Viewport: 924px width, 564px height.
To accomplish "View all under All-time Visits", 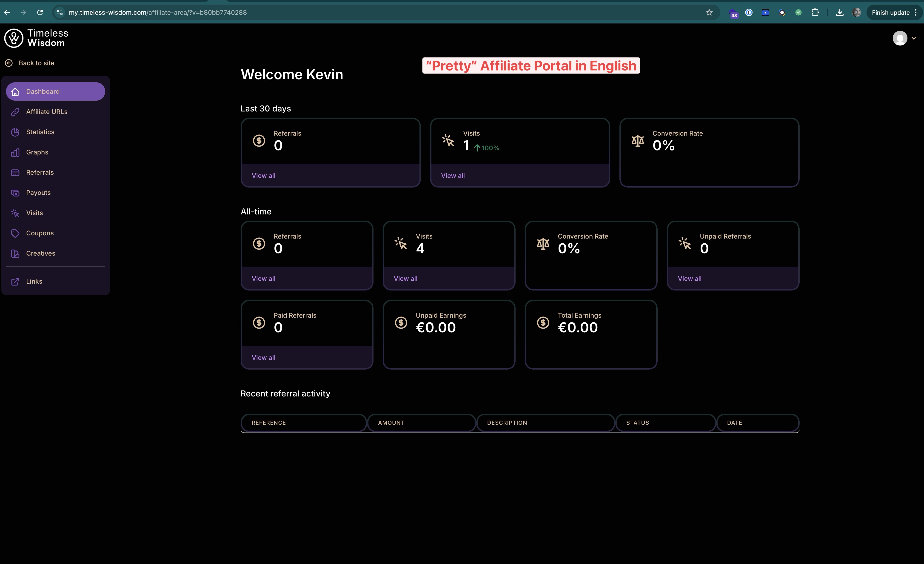I will [x=406, y=279].
